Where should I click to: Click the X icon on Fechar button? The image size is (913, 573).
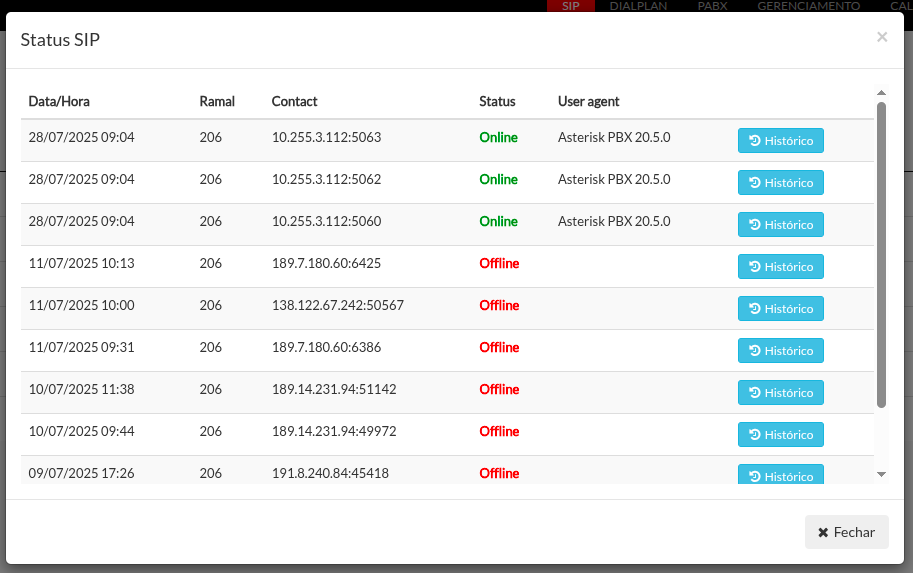coord(823,532)
